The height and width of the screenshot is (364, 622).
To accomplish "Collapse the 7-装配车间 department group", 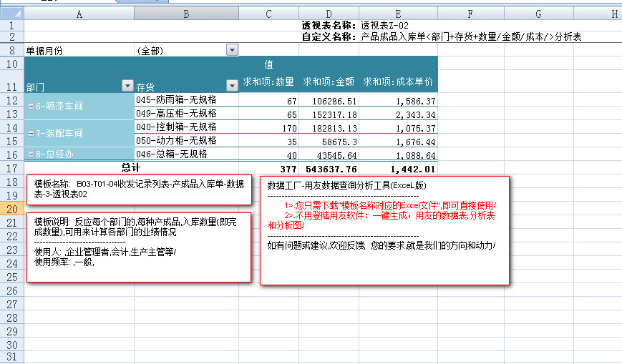I will [31, 133].
